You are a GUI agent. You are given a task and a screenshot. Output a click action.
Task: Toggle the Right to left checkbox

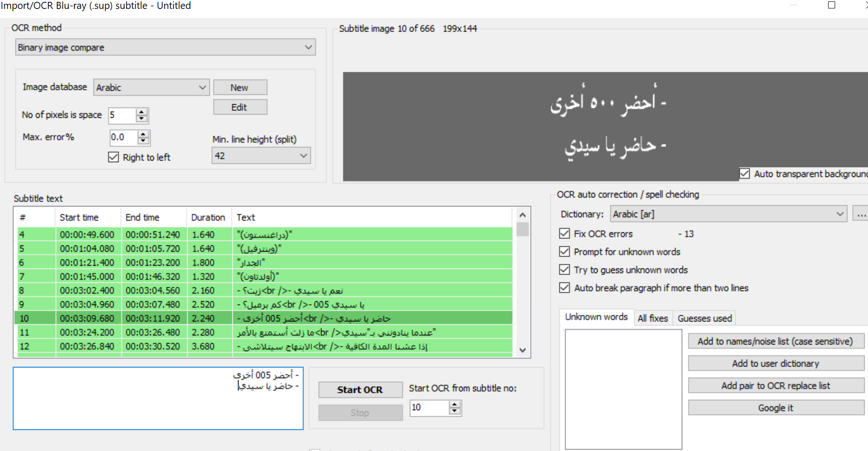coord(113,157)
